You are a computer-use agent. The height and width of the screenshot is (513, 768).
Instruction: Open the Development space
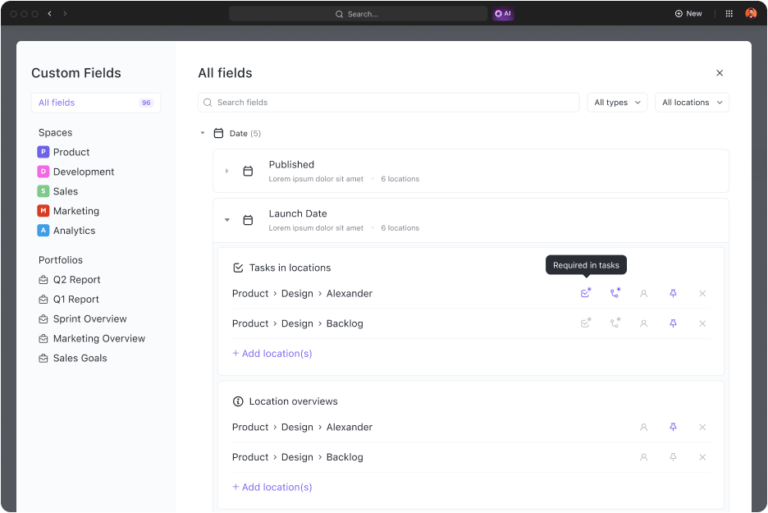pyautogui.click(x=76, y=171)
